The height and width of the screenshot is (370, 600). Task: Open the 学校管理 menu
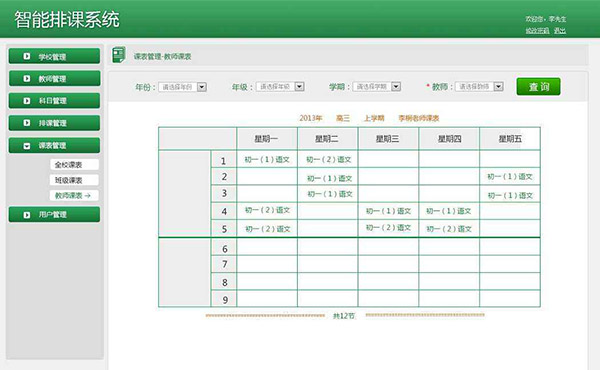(54, 56)
